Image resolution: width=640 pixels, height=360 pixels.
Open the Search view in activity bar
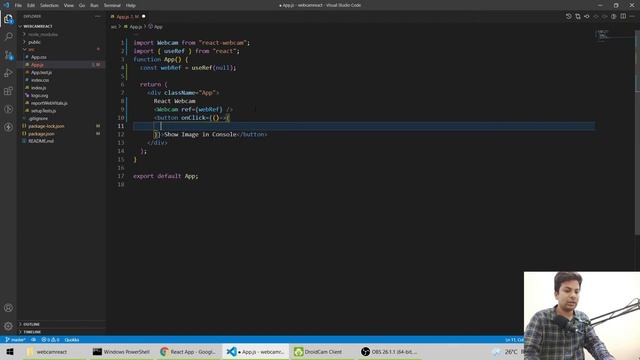(x=8, y=37)
